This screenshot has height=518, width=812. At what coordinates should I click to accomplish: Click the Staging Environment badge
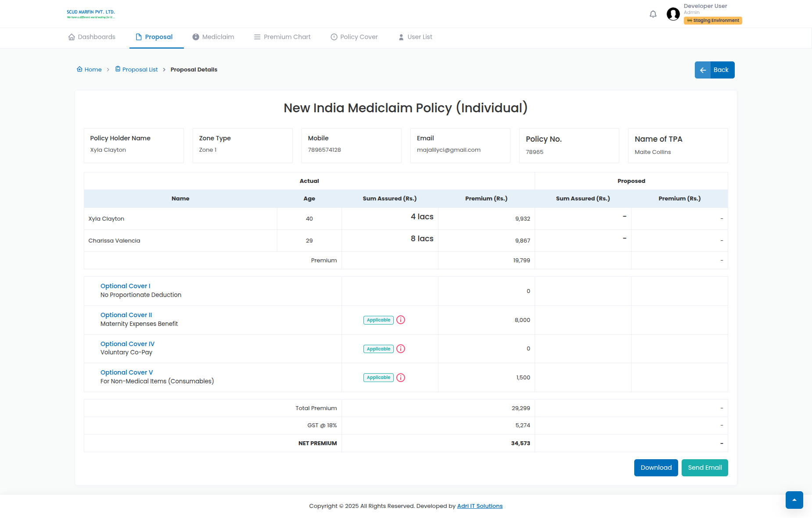[713, 21]
